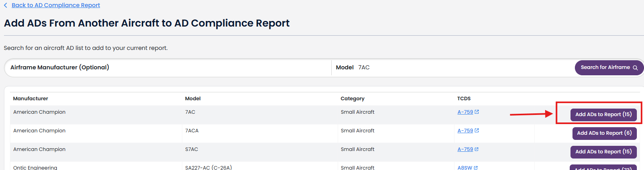Open Back to AD Compliance Report link

[x=56, y=5]
